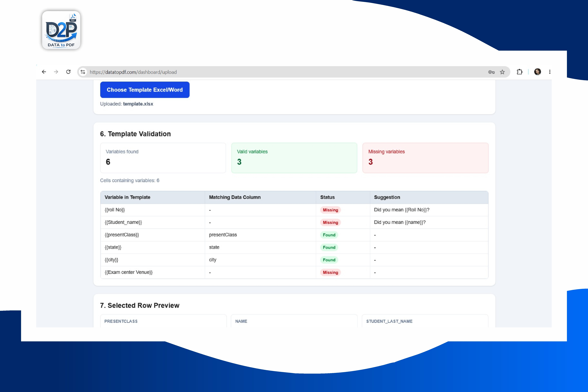
Task: Click Choose Template Excel/Word button
Action: [x=145, y=90]
